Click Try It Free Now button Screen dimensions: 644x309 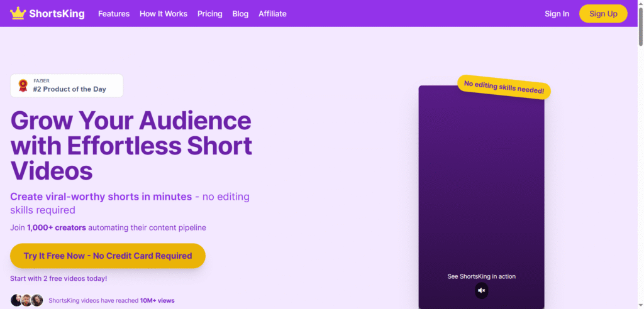(108, 256)
